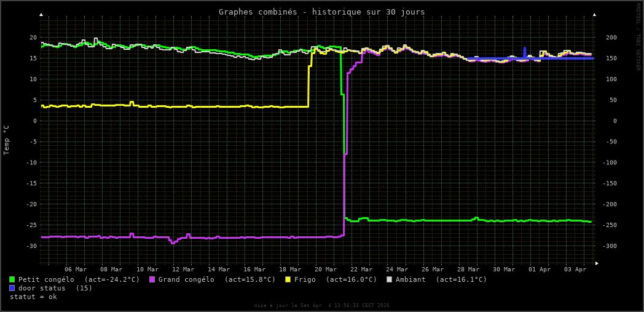Click the green Petit congélo legend swatch

(x=12, y=279)
